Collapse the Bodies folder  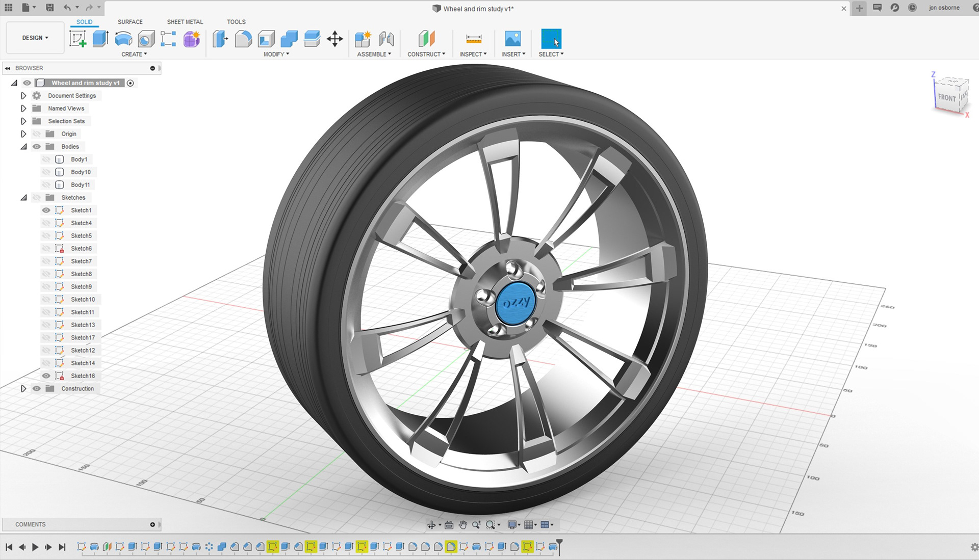click(23, 147)
